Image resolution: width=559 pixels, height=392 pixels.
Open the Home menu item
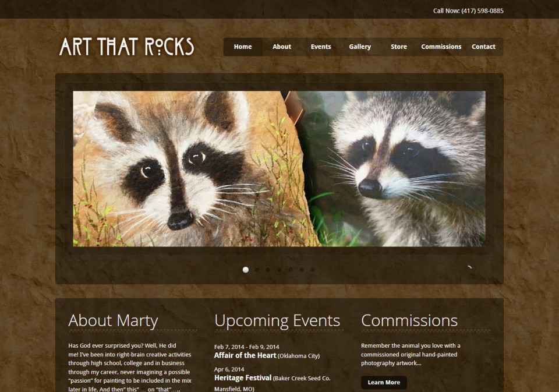pyautogui.click(x=243, y=47)
